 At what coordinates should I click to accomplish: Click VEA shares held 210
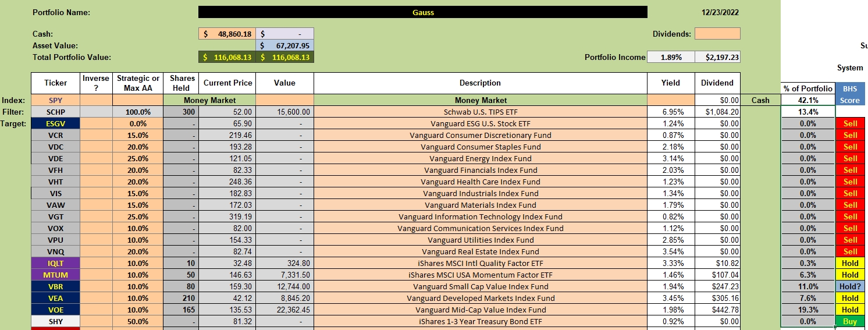[x=181, y=298]
